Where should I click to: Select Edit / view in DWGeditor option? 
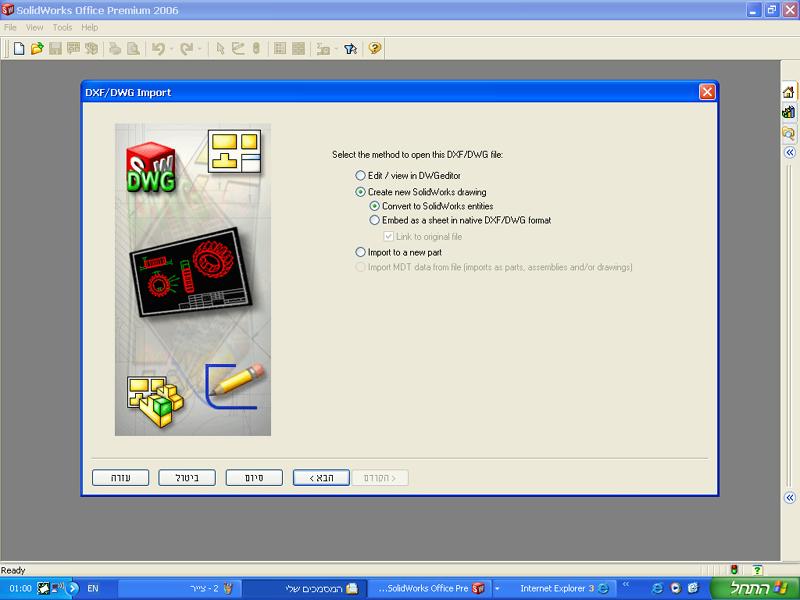pyautogui.click(x=361, y=176)
